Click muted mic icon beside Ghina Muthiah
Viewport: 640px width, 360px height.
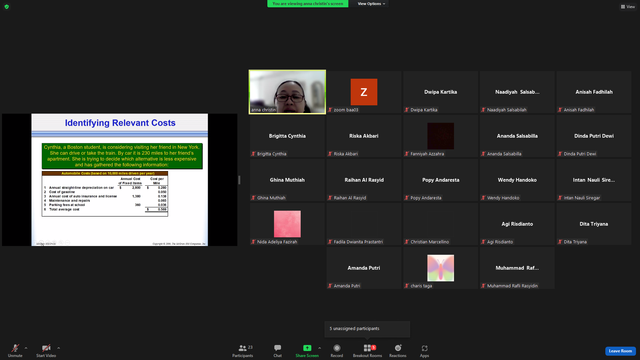(253, 198)
